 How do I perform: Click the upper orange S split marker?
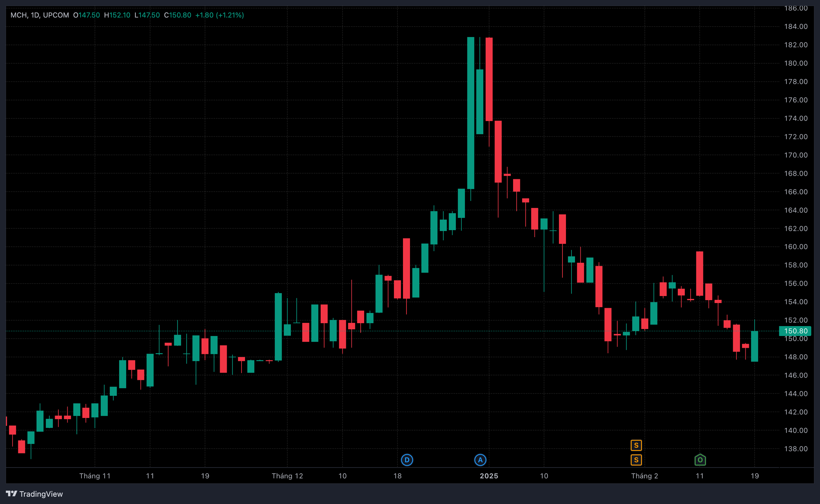(x=636, y=445)
